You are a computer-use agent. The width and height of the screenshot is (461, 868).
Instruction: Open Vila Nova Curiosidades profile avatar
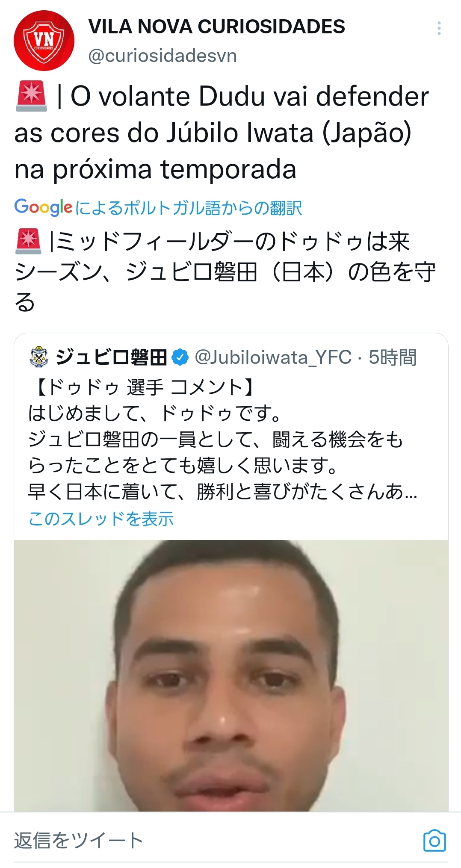44,41
